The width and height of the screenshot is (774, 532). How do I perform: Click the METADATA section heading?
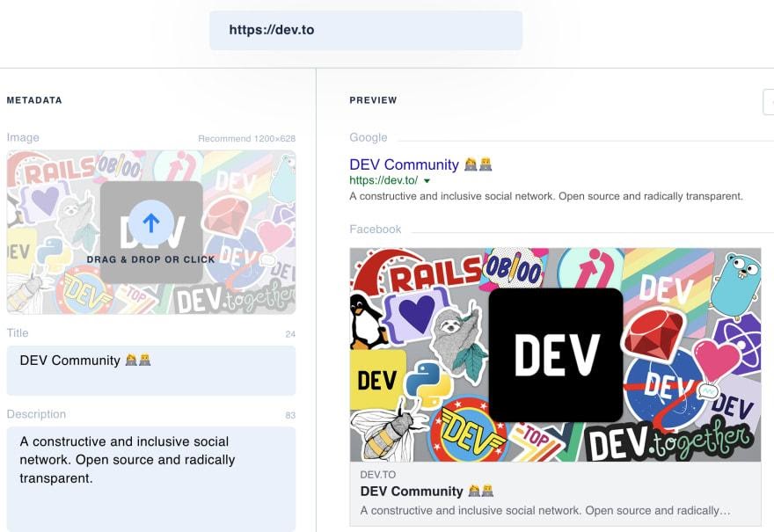(x=34, y=100)
